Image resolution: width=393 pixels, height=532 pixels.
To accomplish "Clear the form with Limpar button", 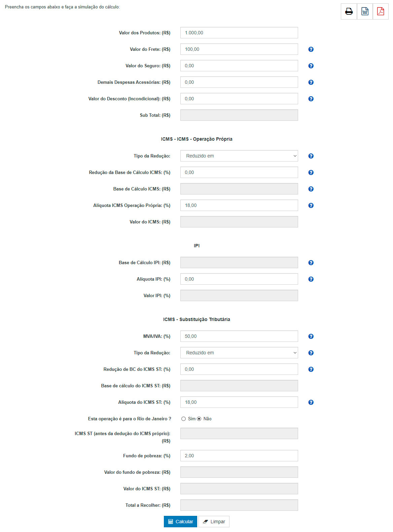I will (x=214, y=522).
